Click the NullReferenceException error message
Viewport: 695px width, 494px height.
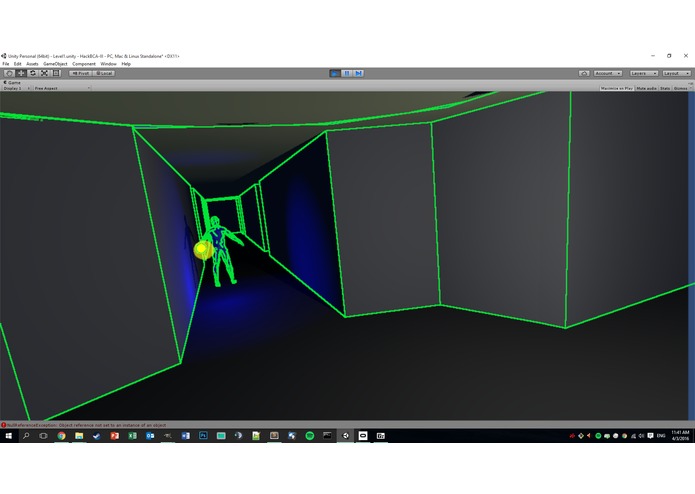(x=86, y=425)
